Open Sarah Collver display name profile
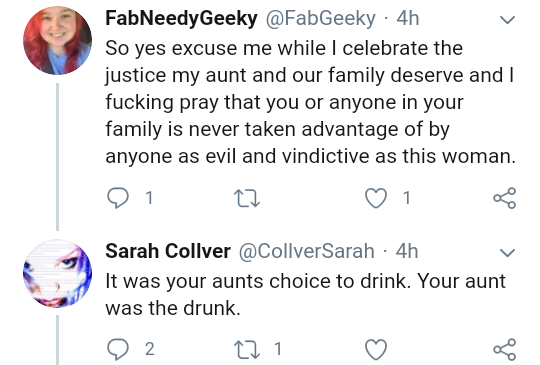The image size is (540, 365). click(x=168, y=251)
